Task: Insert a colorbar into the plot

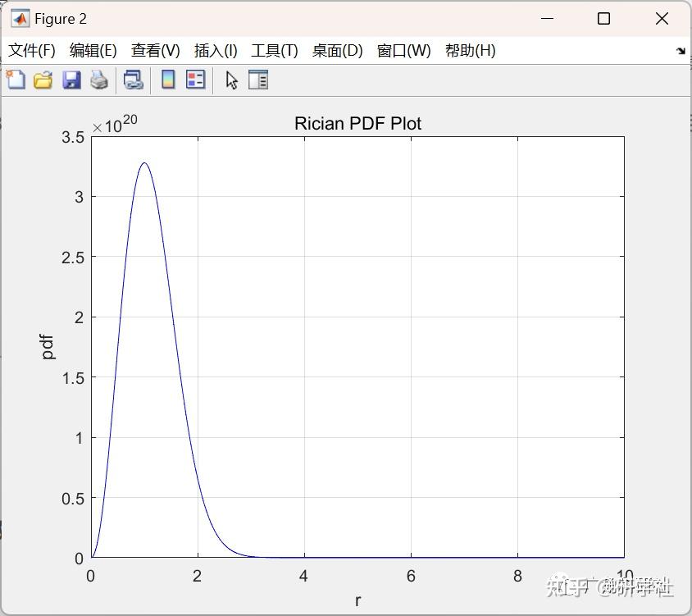Action: pyautogui.click(x=170, y=80)
